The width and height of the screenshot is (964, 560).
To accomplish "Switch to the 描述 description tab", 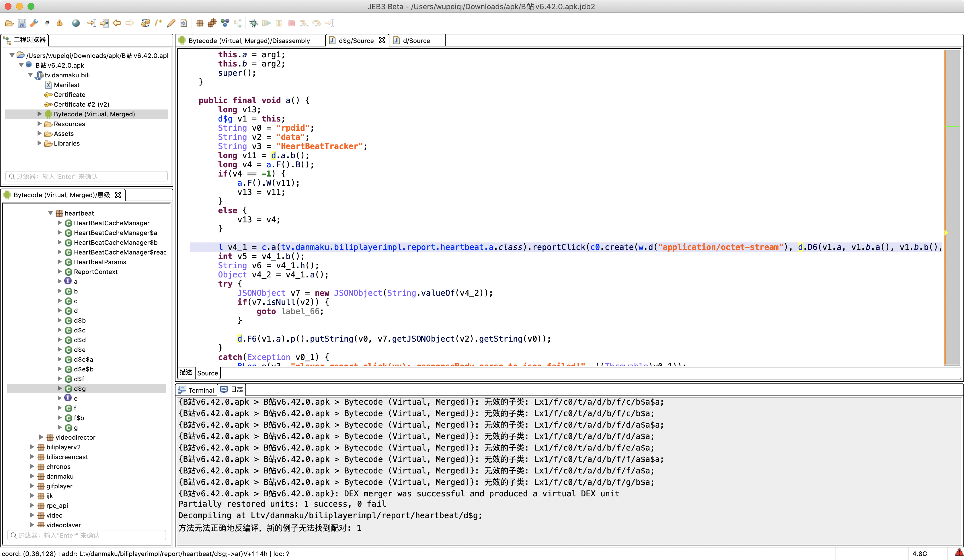I will 186,372.
